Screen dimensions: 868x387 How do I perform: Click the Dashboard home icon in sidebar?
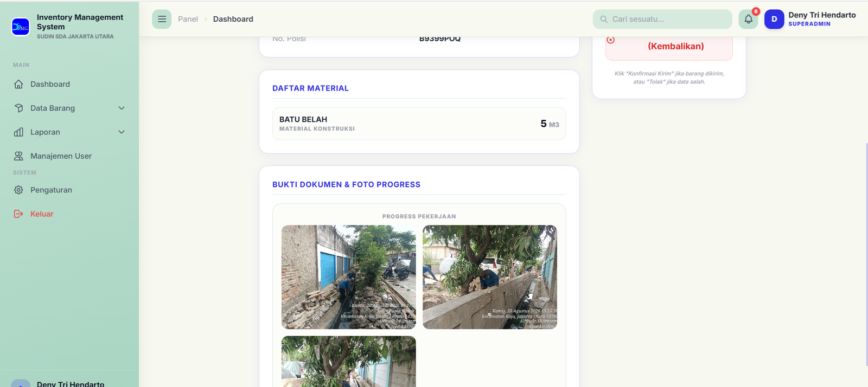pyautogui.click(x=18, y=84)
